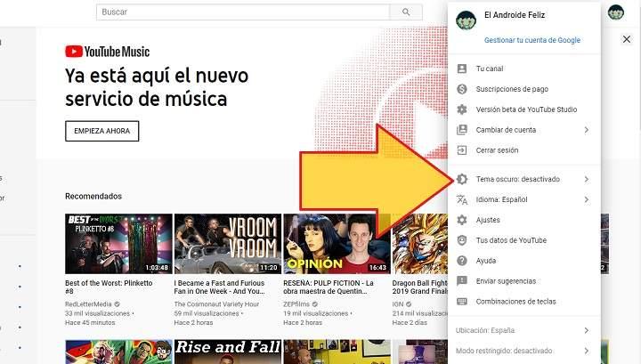This screenshot has width=641, height=364.
Task: Open the Dragon Ball FighterZ thumbnail
Action: tap(420, 244)
